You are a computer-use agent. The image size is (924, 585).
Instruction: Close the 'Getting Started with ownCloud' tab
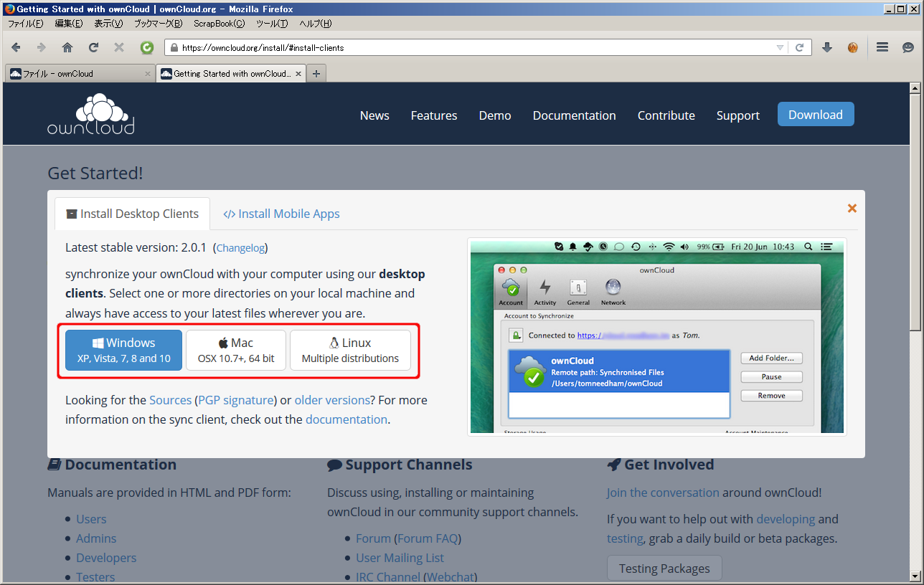298,74
